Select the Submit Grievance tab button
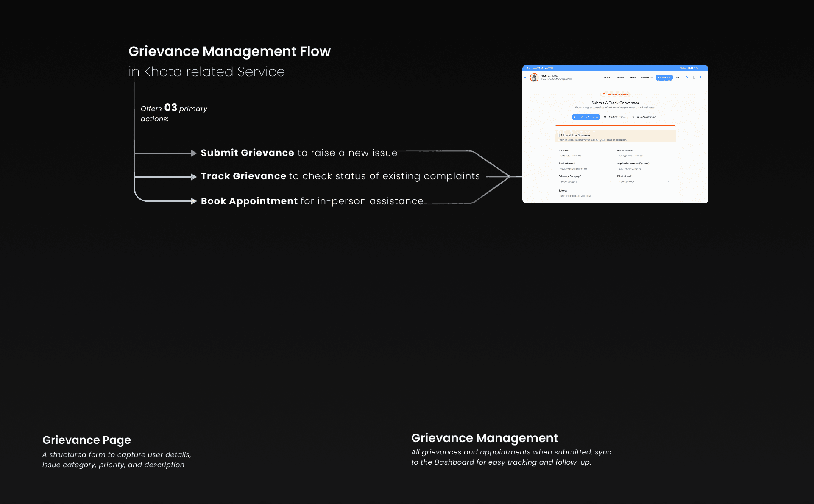Screen dimensions: 814x504 pyautogui.click(x=586, y=117)
